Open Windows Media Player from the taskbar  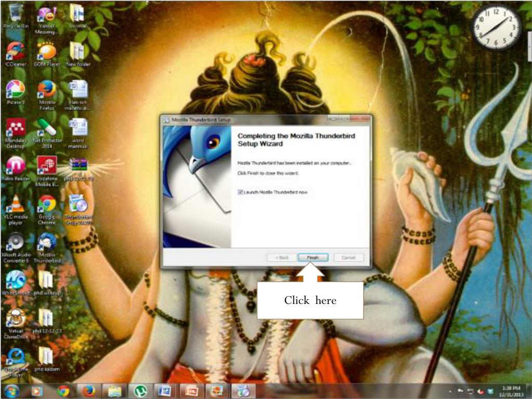tap(37, 392)
